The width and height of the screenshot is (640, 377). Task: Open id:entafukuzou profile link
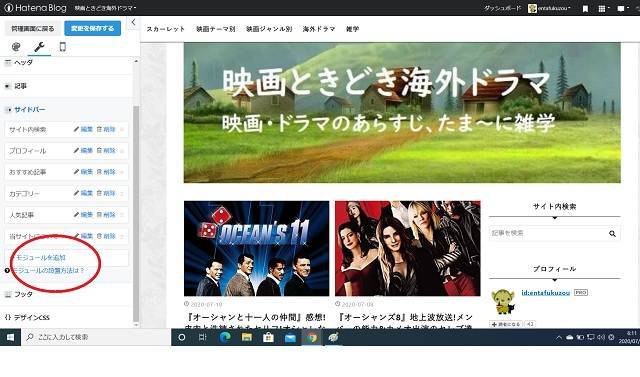[x=545, y=293]
